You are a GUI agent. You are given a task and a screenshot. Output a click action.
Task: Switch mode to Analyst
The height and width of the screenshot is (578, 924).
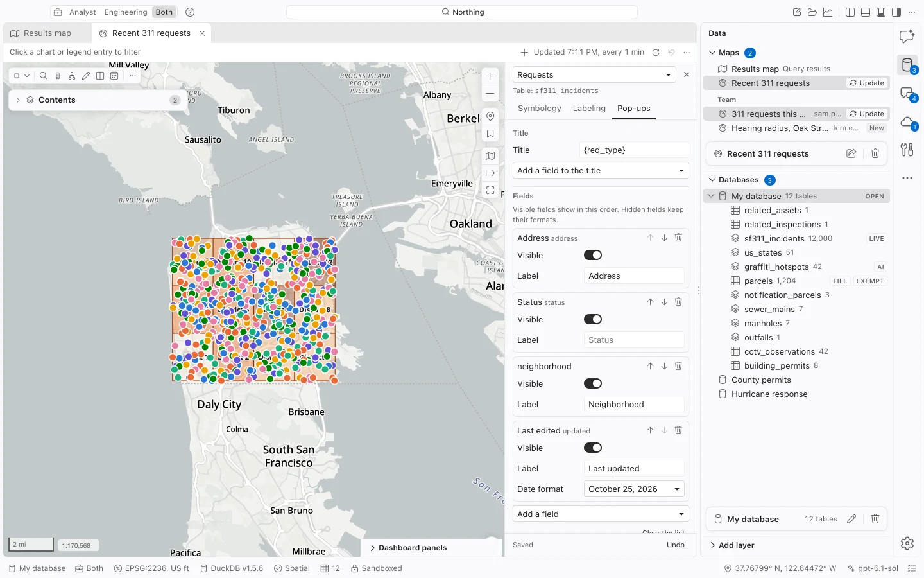coord(83,12)
